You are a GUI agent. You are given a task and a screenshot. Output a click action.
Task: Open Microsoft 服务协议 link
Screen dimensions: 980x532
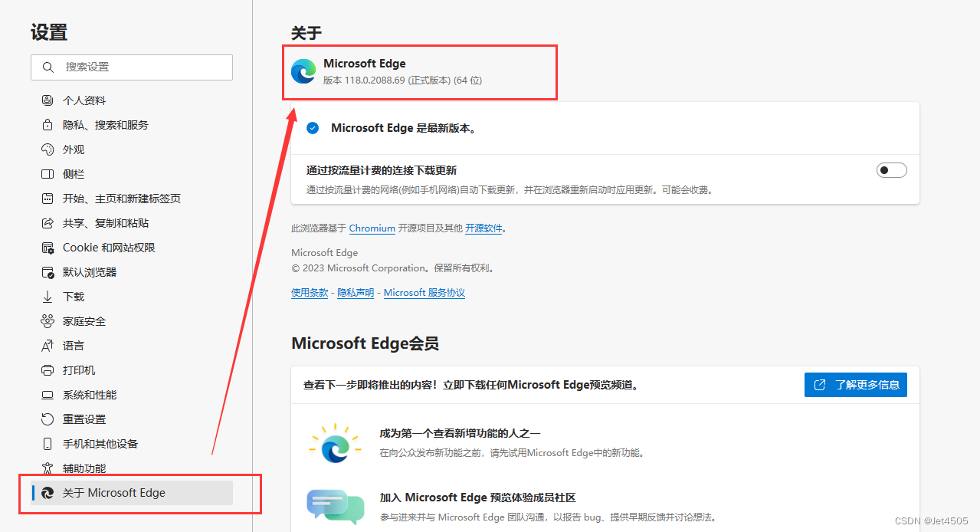tap(424, 293)
